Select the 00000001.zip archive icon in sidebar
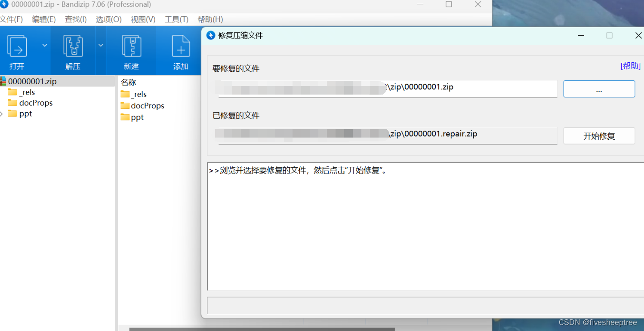644x331 pixels. 4,81
